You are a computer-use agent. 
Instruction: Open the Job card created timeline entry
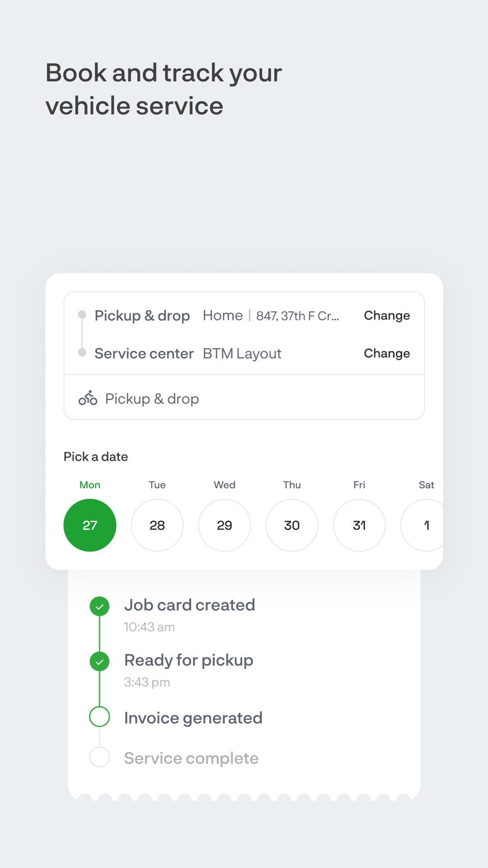(x=190, y=605)
